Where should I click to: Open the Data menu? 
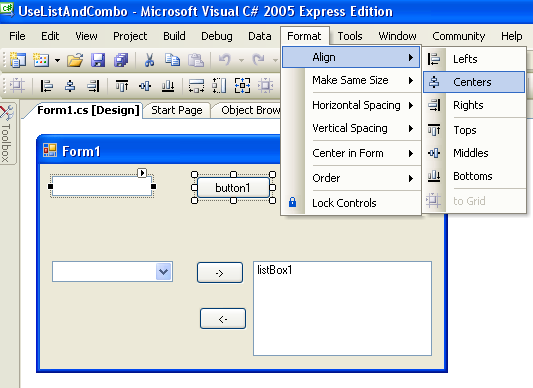coord(260,36)
